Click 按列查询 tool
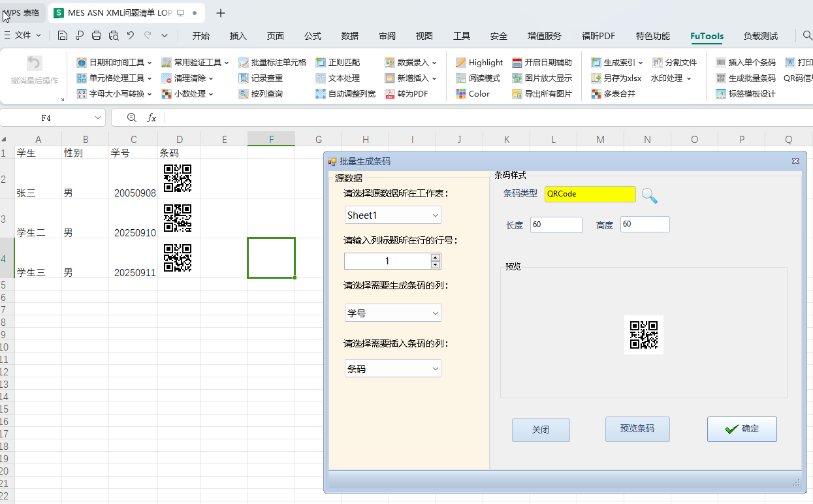The image size is (813, 504). (261, 94)
